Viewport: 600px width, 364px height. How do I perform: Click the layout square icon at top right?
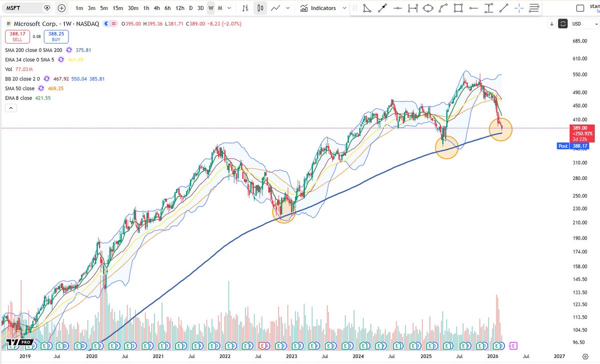coord(580,8)
